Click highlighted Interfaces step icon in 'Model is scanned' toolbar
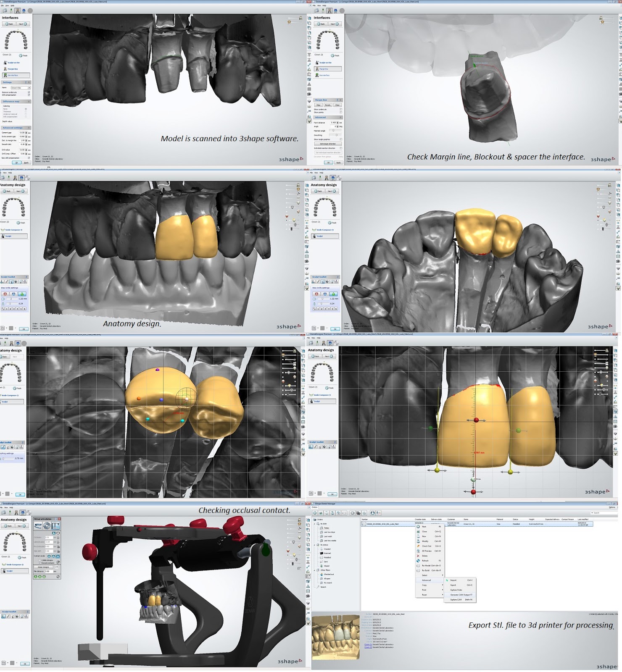 [18, 10]
